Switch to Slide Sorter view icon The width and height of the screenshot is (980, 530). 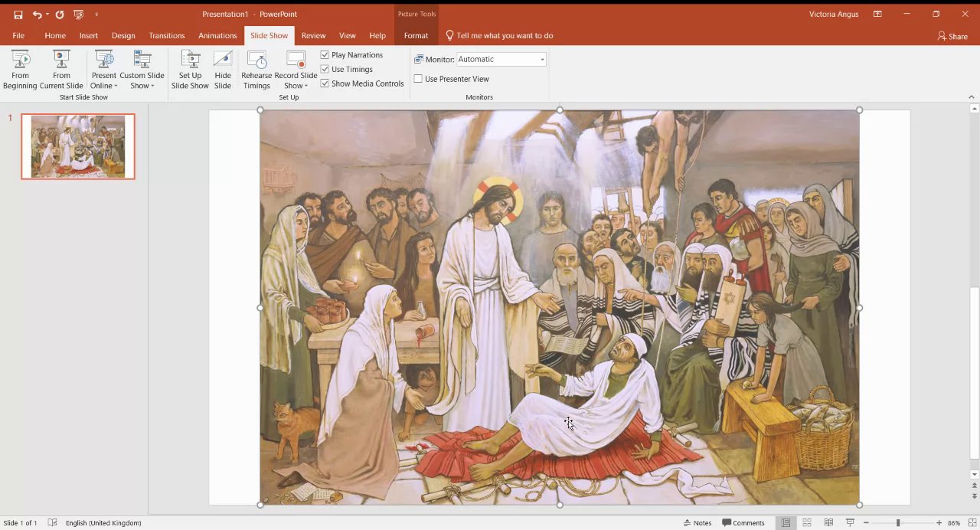pyautogui.click(x=807, y=523)
